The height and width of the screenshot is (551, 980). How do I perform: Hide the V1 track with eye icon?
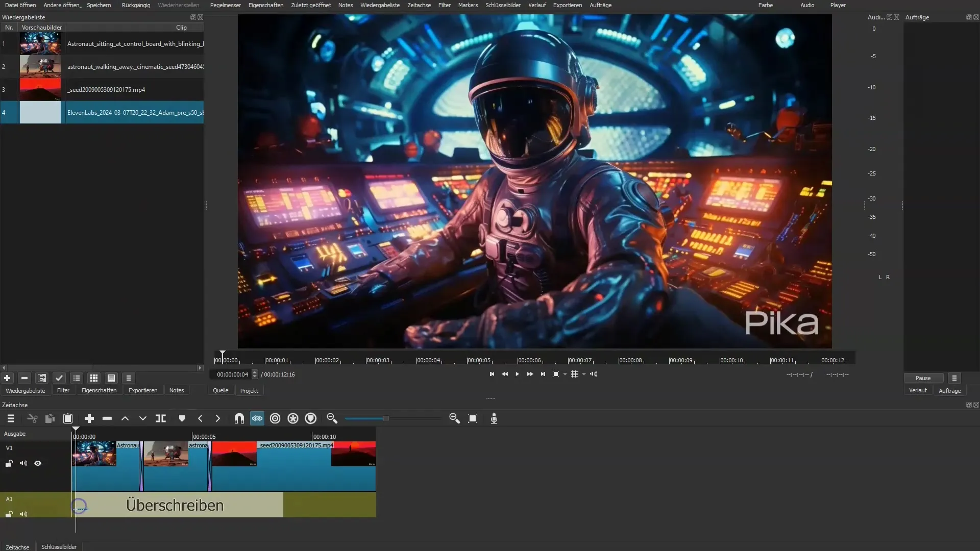click(38, 463)
